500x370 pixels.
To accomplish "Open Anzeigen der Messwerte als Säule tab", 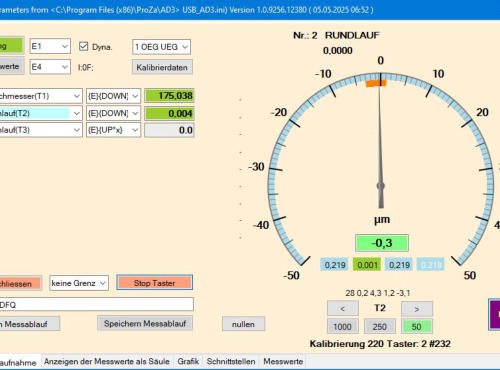I will point(107,361).
